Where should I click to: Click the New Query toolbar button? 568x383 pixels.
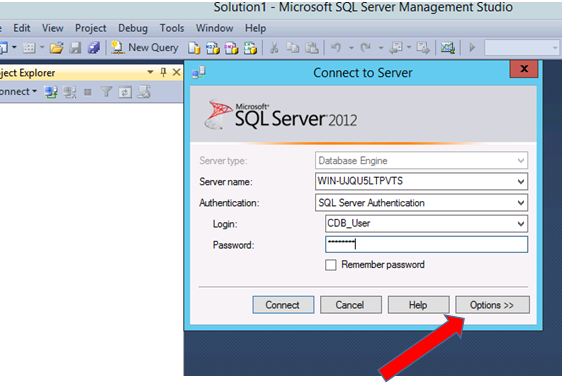(x=145, y=48)
